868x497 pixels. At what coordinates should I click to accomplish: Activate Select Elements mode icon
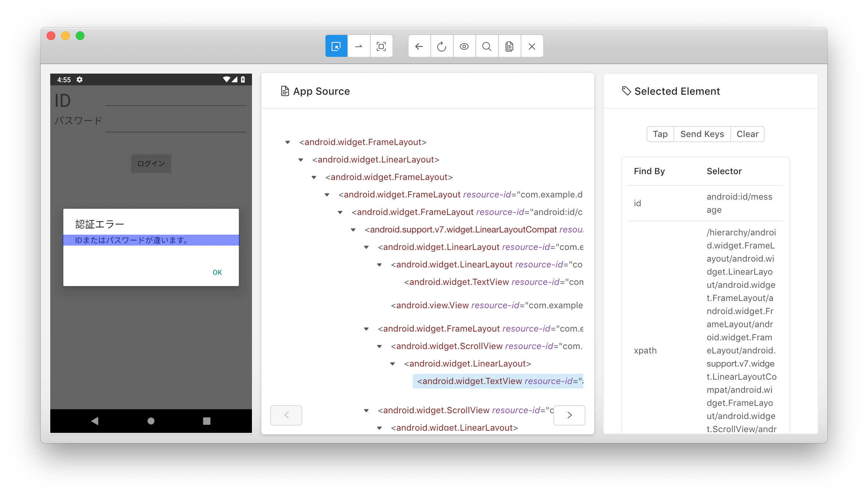pos(336,46)
